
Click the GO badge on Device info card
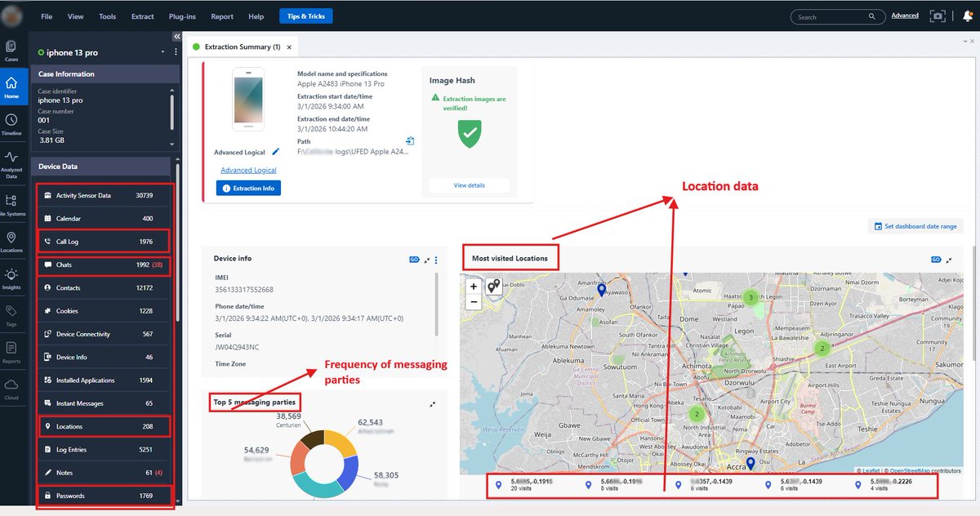pos(414,260)
